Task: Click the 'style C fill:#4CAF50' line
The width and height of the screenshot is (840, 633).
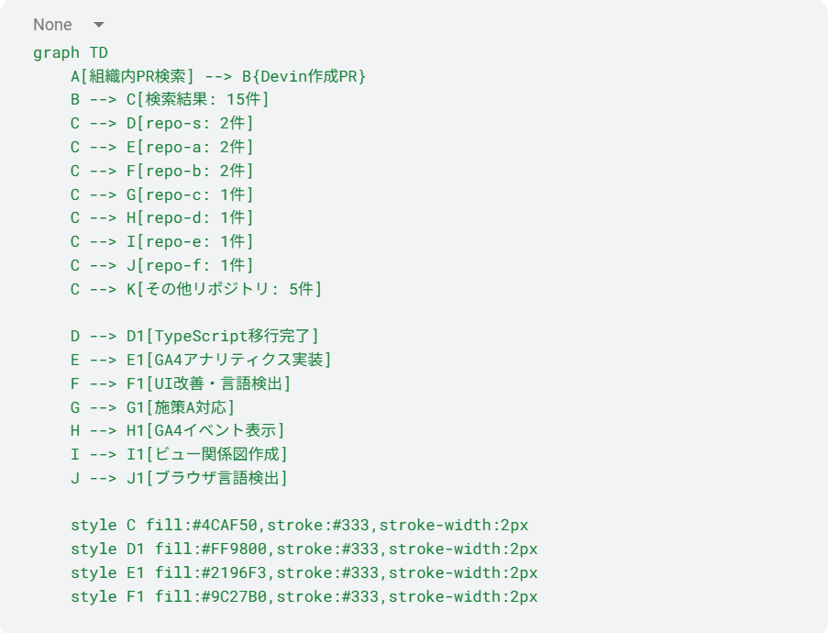Action: click(299, 526)
